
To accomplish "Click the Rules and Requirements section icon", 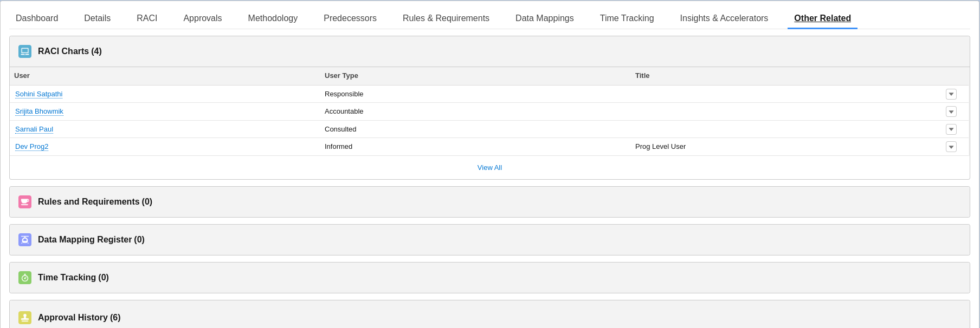I will (25, 202).
